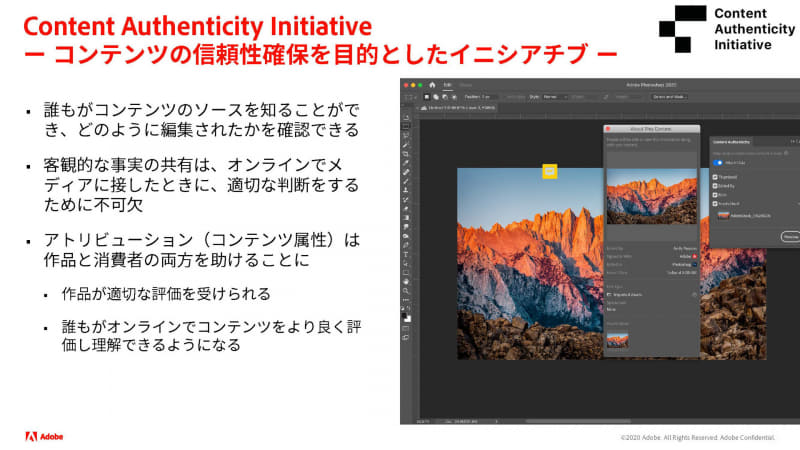Uncheck the Edited by checkbox
Image resolution: width=800 pixels, height=450 pixels.
click(x=715, y=186)
